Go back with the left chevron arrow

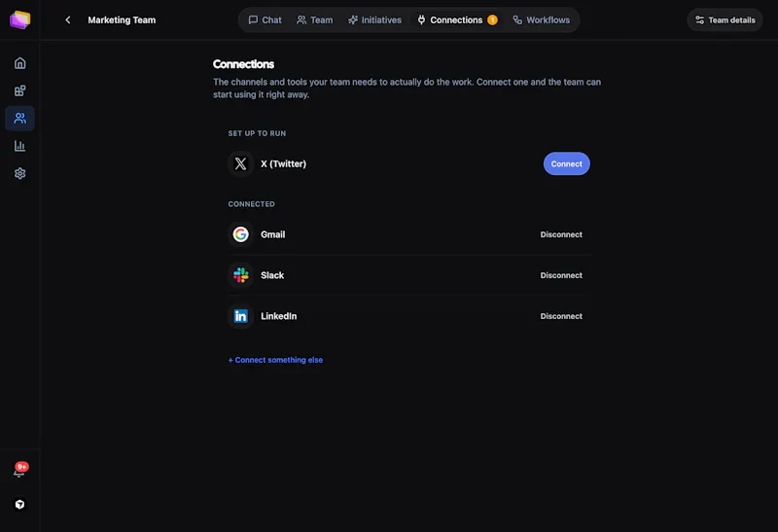[x=68, y=19]
